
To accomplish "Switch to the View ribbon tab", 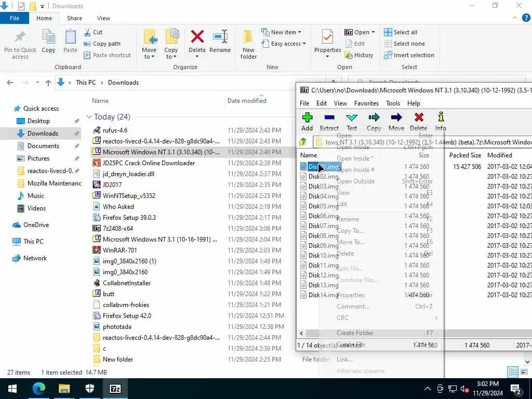I will click(103, 18).
